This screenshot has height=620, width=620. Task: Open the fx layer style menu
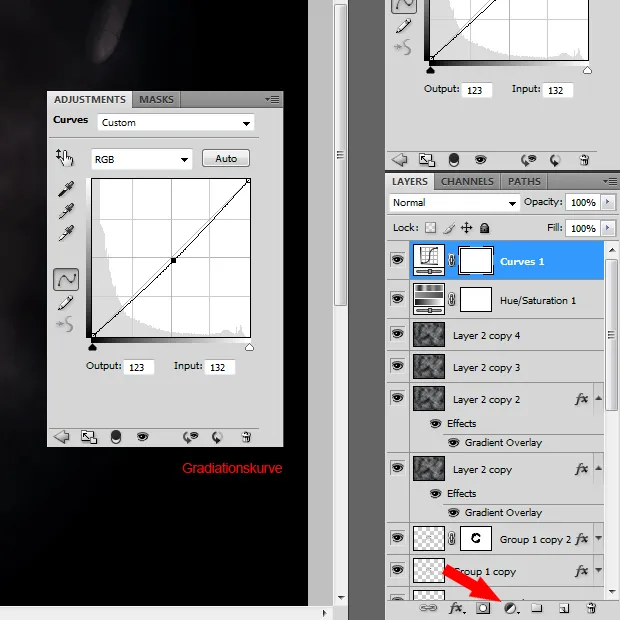pos(457,607)
